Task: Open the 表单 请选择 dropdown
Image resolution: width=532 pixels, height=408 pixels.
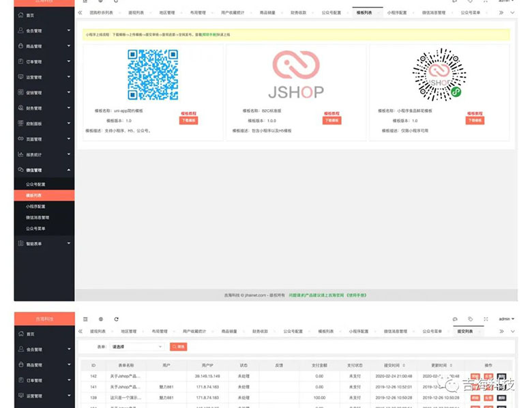Action: pyautogui.click(x=137, y=347)
